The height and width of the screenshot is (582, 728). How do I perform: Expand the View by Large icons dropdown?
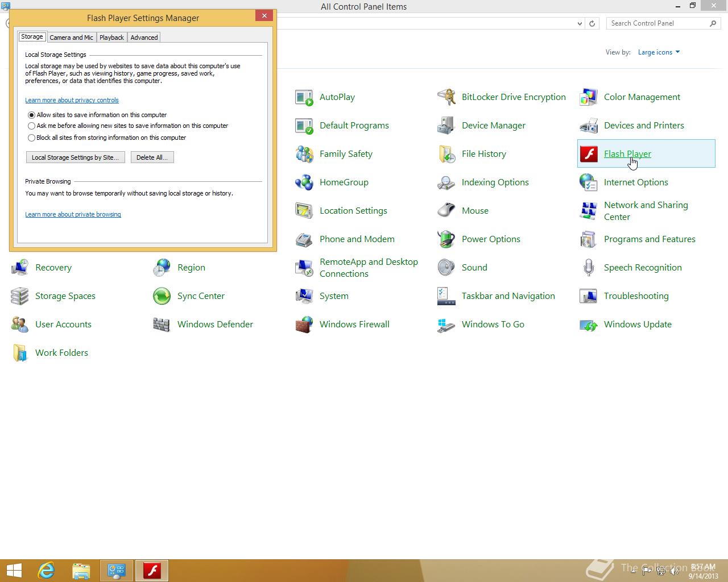pyautogui.click(x=659, y=52)
